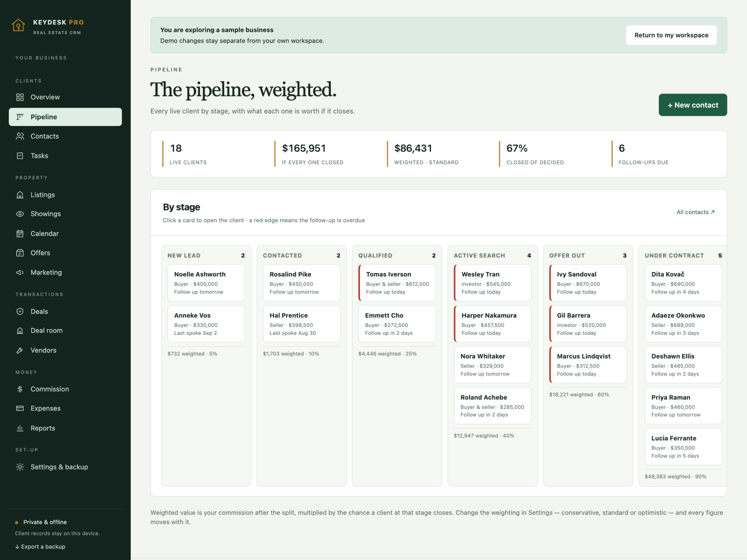Screen dimensions: 747x560
Task: Open the Calendar icon in sidebar
Action: pos(20,234)
